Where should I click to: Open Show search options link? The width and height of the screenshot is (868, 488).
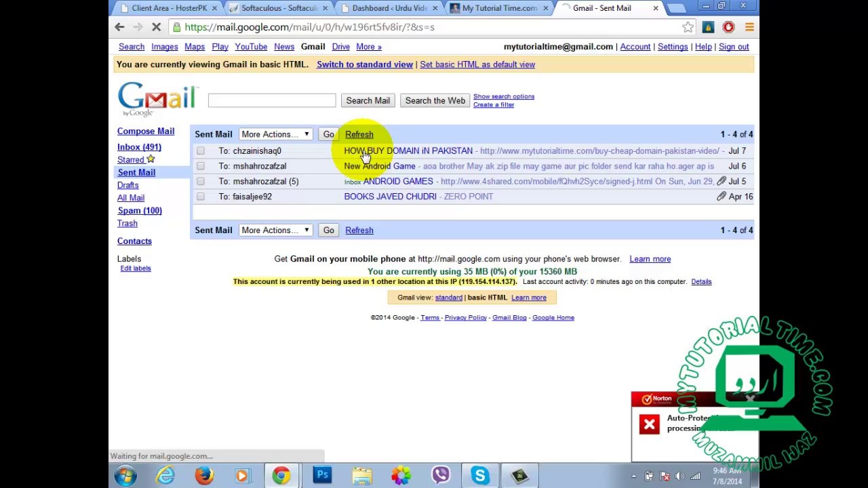[504, 96]
